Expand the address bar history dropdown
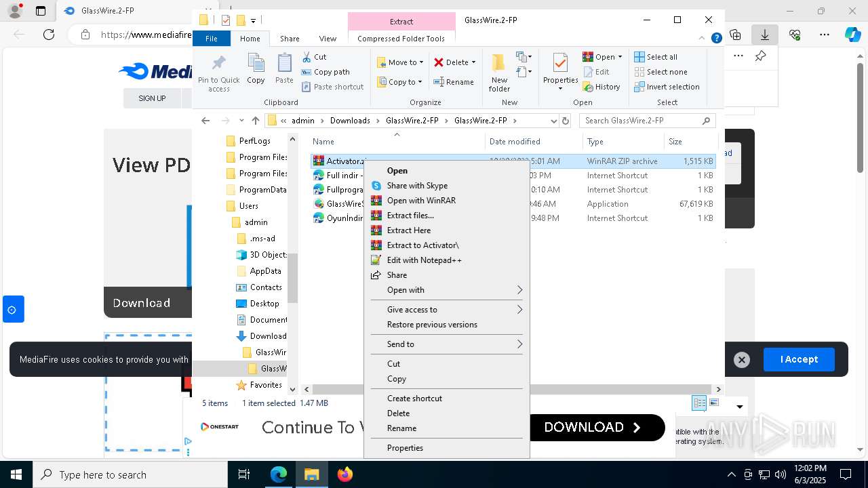 (x=553, y=121)
